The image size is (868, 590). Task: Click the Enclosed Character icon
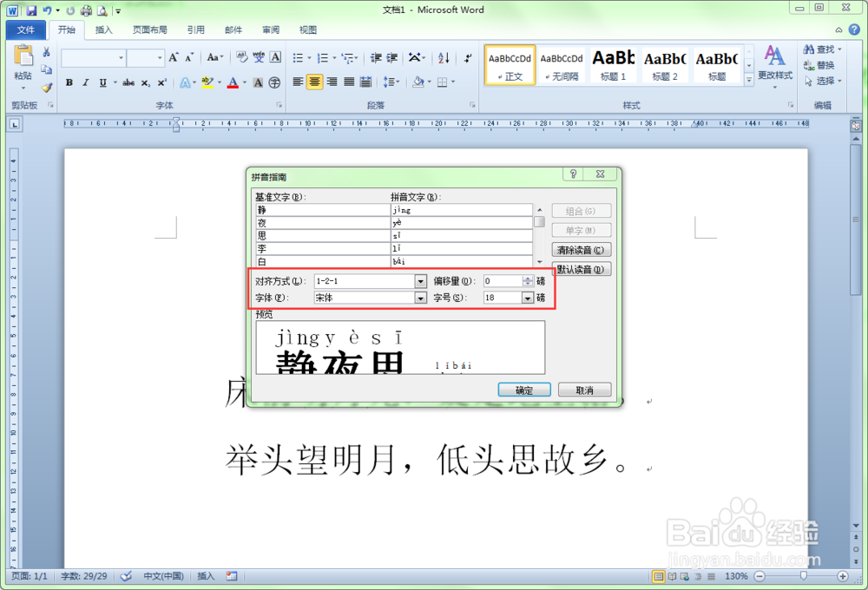coord(274,82)
